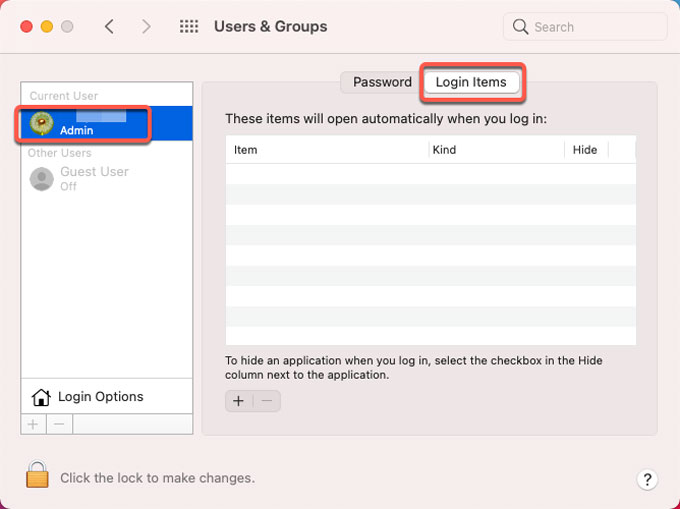Screen dimensions: 680x509
Task: Remove a login item with minus button
Action: pyautogui.click(x=266, y=401)
